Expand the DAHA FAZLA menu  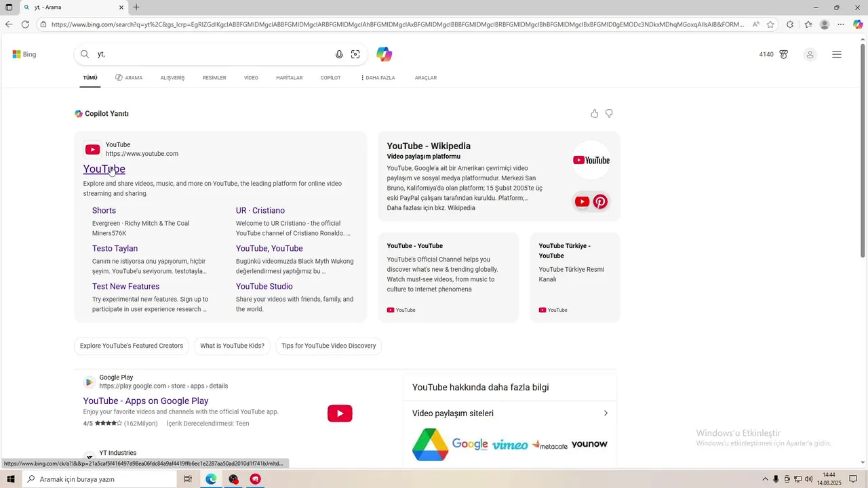point(377,78)
